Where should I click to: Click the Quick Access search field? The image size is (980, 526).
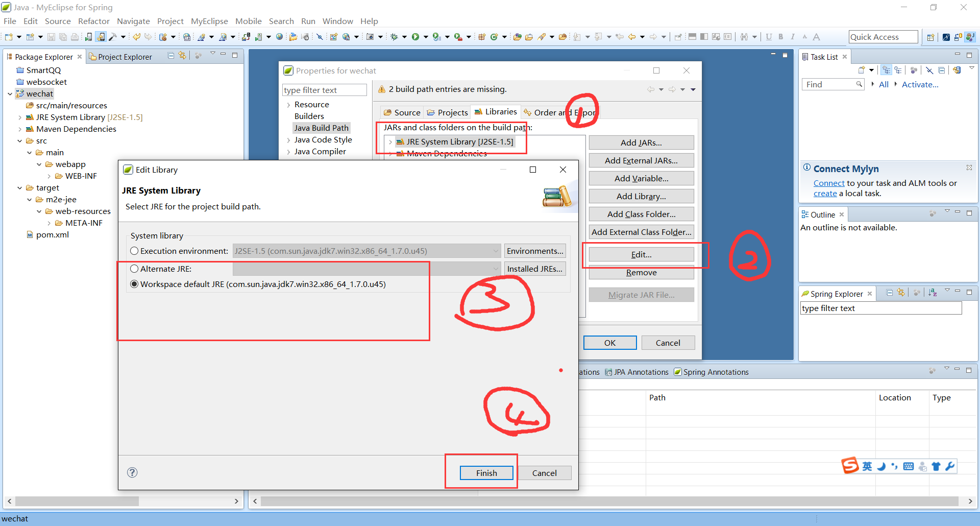[883, 37]
